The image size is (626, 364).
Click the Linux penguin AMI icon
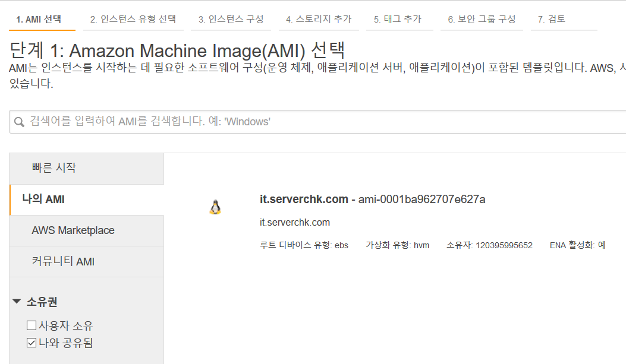[215, 207]
